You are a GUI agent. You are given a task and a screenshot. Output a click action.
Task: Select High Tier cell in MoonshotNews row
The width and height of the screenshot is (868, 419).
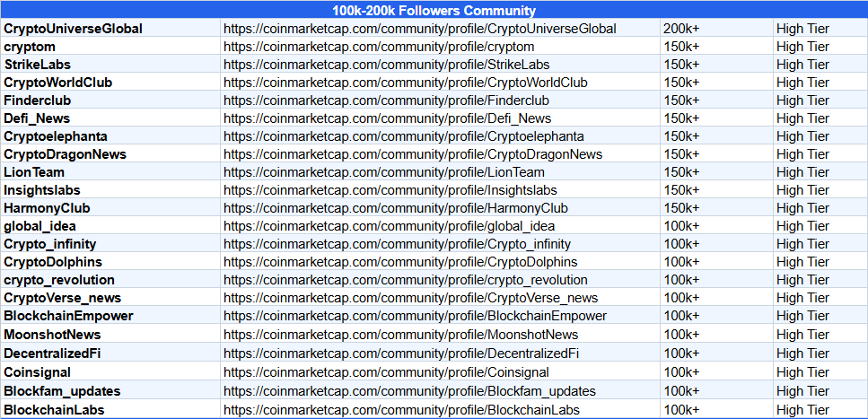pyautogui.click(x=820, y=335)
